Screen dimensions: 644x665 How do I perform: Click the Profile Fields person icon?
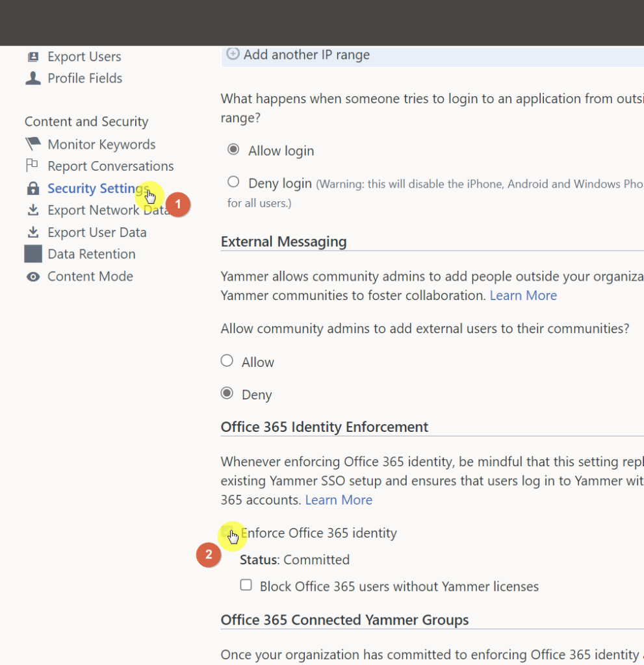click(33, 79)
